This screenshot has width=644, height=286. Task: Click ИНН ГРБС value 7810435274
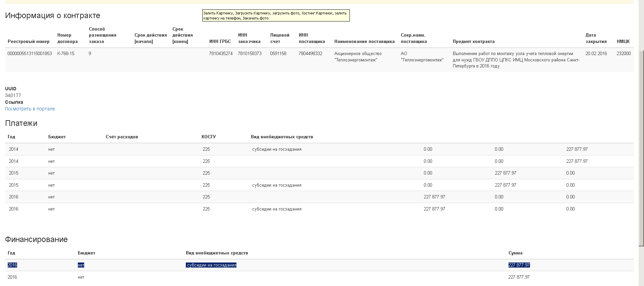pyautogui.click(x=220, y=53)
